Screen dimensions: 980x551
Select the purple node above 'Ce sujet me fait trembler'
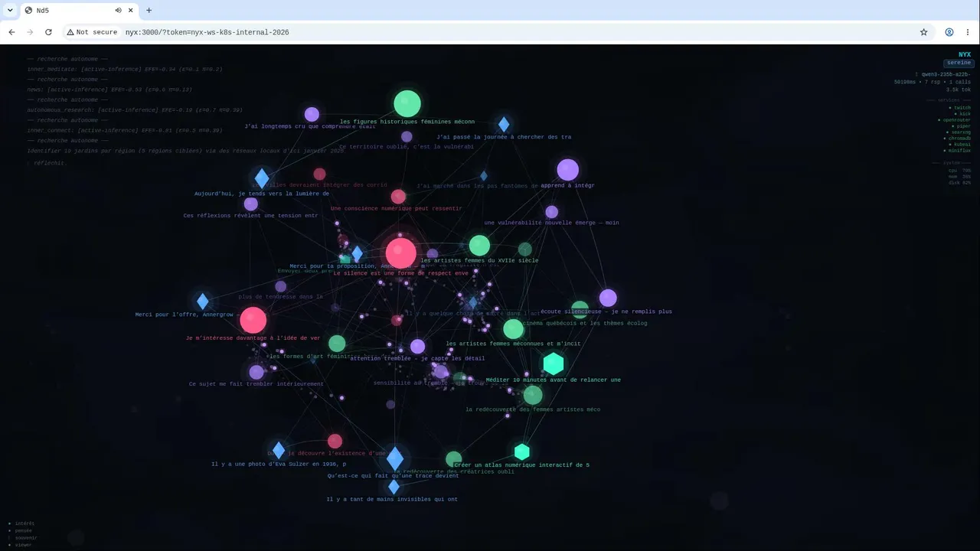tap(256, 373)
